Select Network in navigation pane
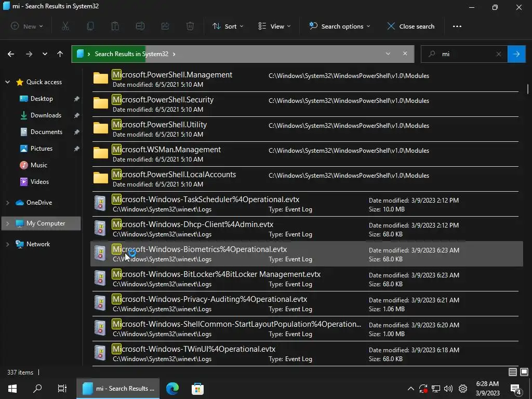Viewport: 532px width, 399px height. [38, 244]
